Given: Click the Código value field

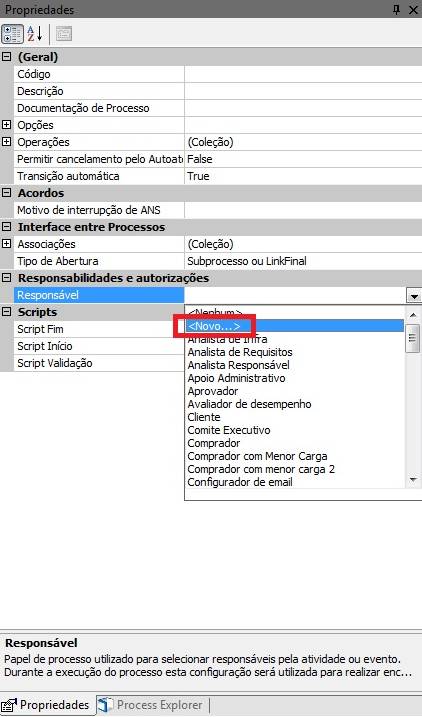Looking at the screenshot, I should click(303, 74).
